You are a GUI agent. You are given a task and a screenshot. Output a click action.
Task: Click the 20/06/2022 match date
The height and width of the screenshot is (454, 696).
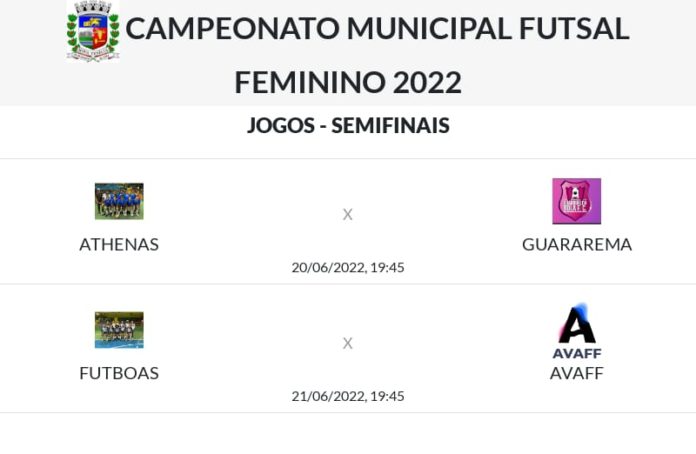(x=348, y=268)
